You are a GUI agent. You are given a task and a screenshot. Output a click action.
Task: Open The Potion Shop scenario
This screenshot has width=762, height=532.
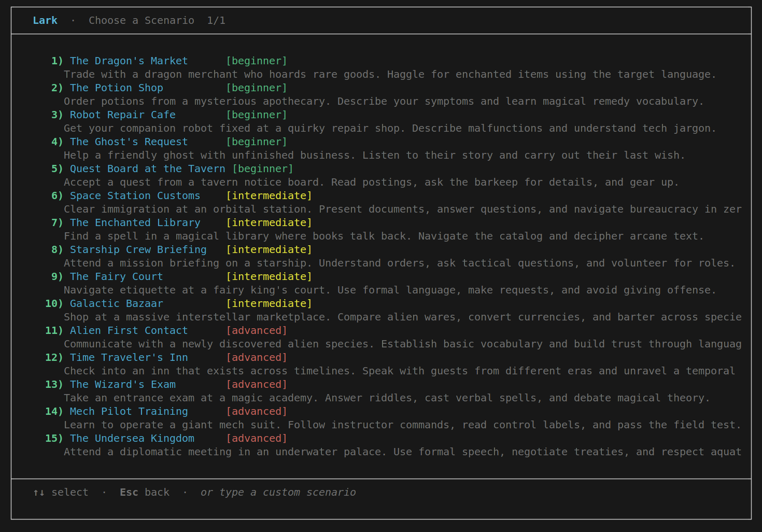point(116,88)
